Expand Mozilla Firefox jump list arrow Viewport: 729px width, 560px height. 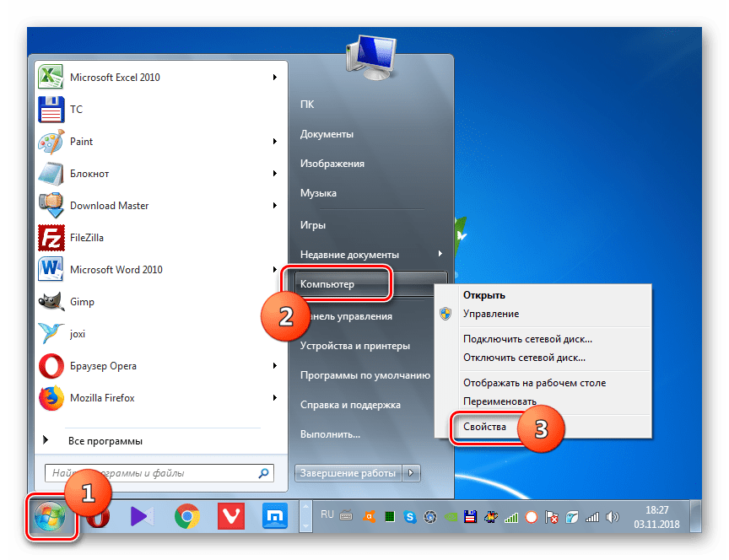click(x=275, y=398)
